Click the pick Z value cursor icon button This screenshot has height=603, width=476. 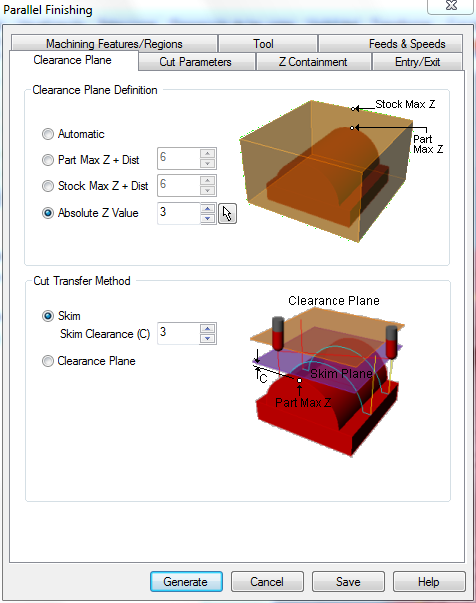227,213
